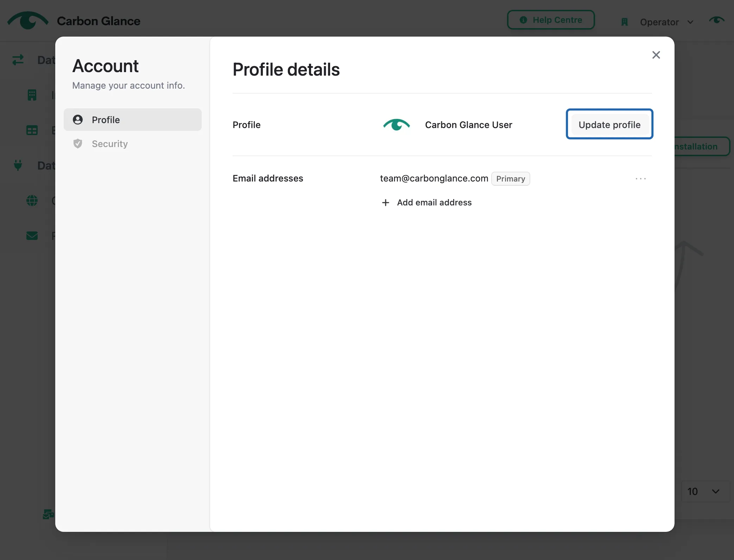Close the Account dialog with the X
Screen dimensions: 734x560
[656, 55]
